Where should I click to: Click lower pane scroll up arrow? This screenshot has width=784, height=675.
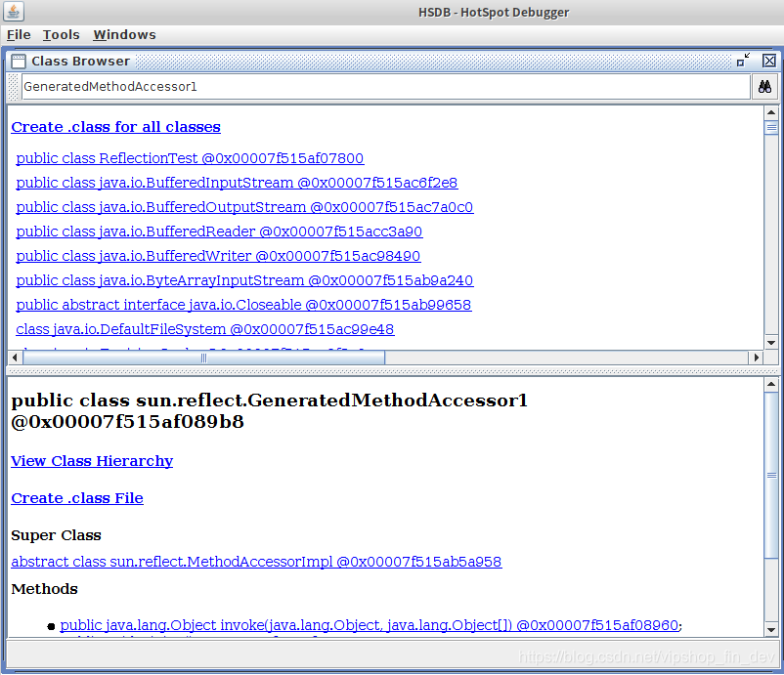click(x=771, y=384)
